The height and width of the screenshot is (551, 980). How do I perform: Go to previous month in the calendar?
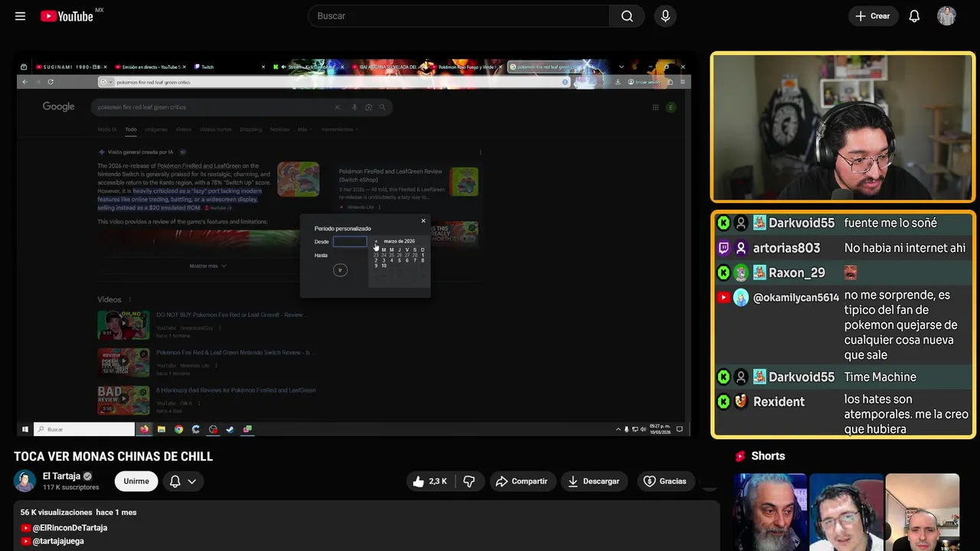point(376,242)
